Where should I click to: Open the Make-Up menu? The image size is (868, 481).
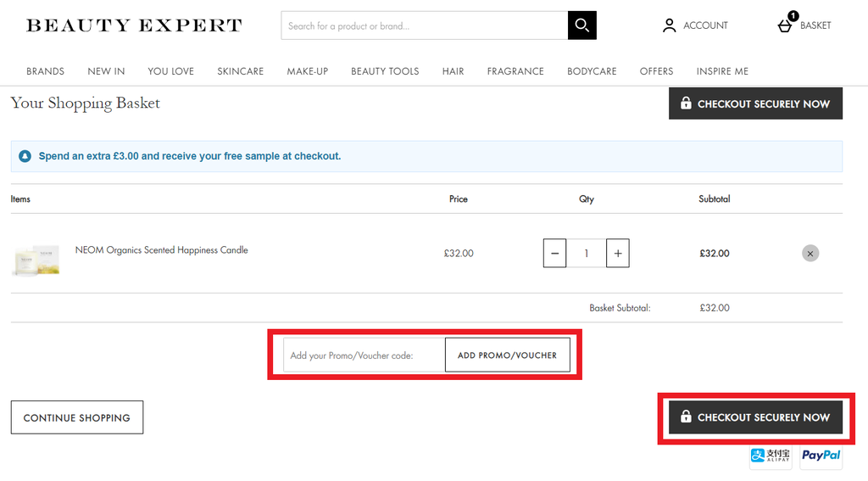click(307, 71)
